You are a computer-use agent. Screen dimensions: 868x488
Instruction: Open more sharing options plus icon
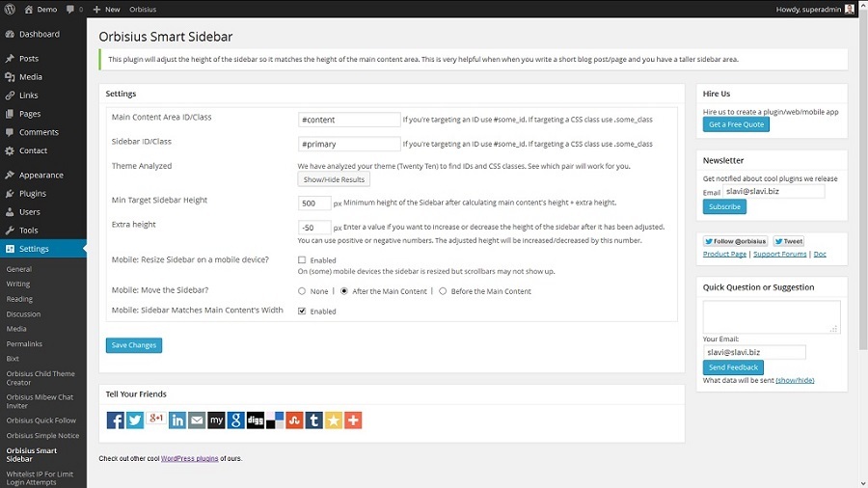coord(353,420)
